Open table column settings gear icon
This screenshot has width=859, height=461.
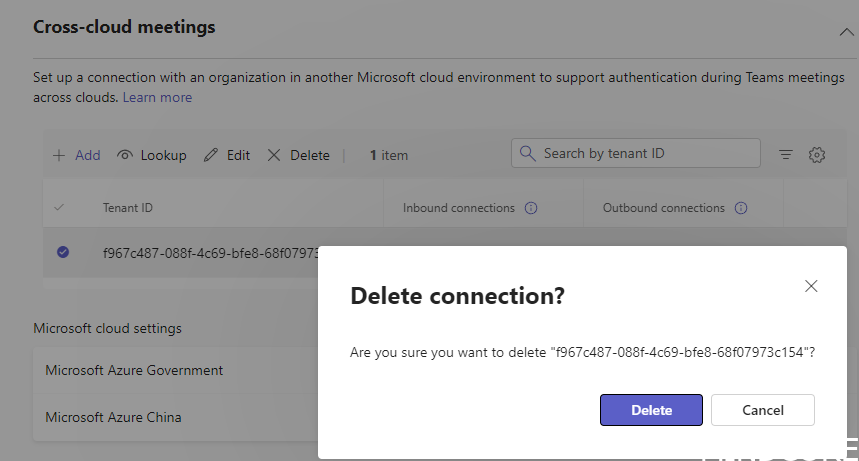(817, 154)
